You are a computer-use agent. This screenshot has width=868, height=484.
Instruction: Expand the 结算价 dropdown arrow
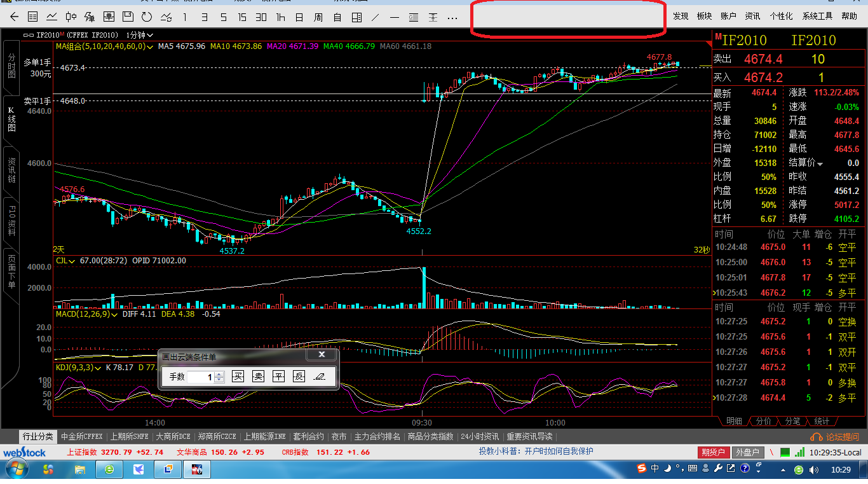[820, 164]
